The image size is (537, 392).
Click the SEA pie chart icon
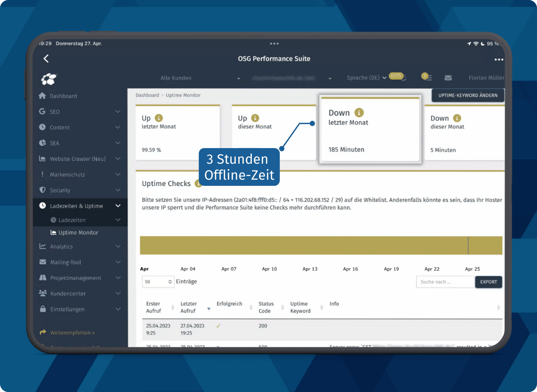[42, 143]
